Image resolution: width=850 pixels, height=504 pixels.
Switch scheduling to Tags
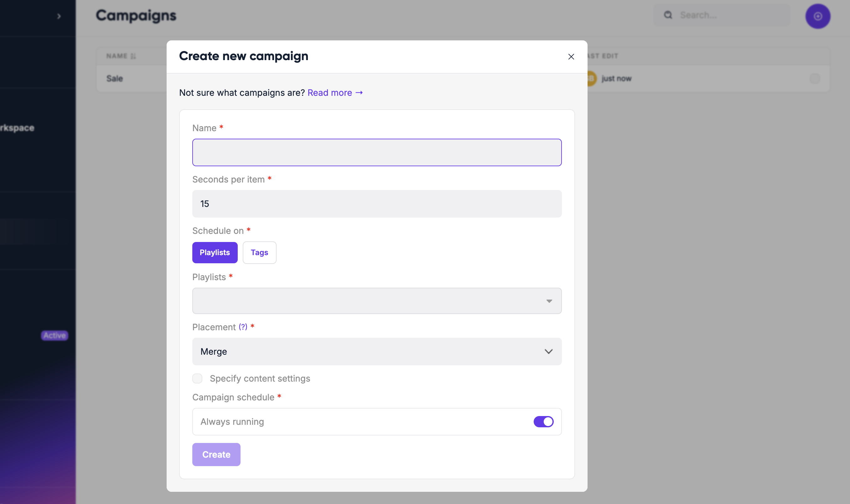pyautogui.click(x=259, y=252)
